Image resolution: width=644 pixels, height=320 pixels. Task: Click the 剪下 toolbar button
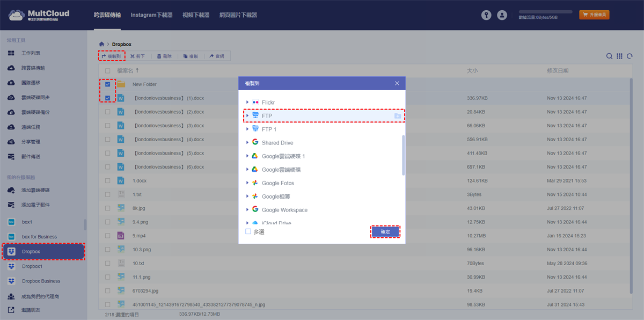pos(138,56)
